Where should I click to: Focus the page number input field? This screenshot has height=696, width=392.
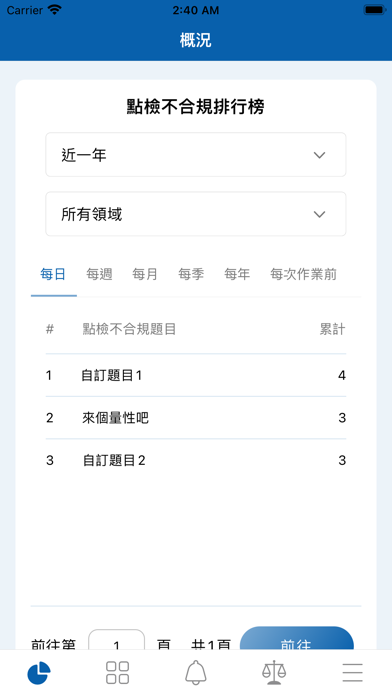[117, 641]
